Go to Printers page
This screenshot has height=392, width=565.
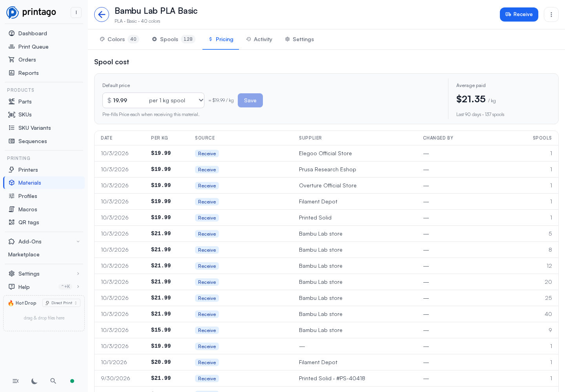(44, 170)
